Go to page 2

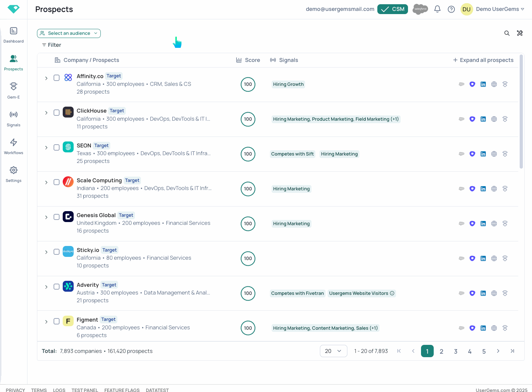(441, 351)
